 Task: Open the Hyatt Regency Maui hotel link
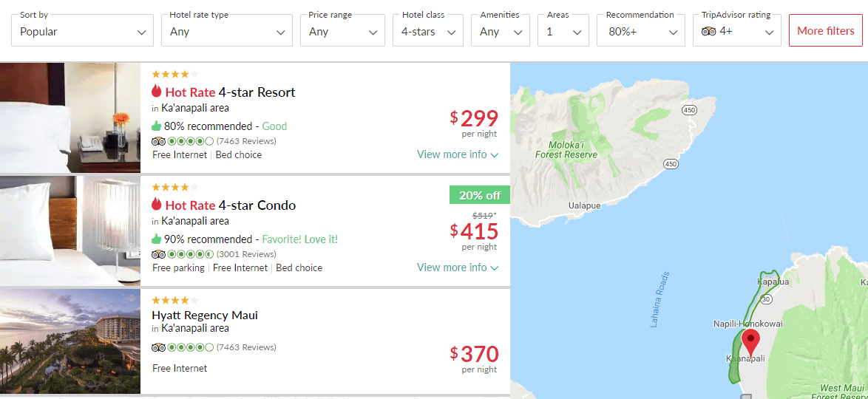(205, 316)
